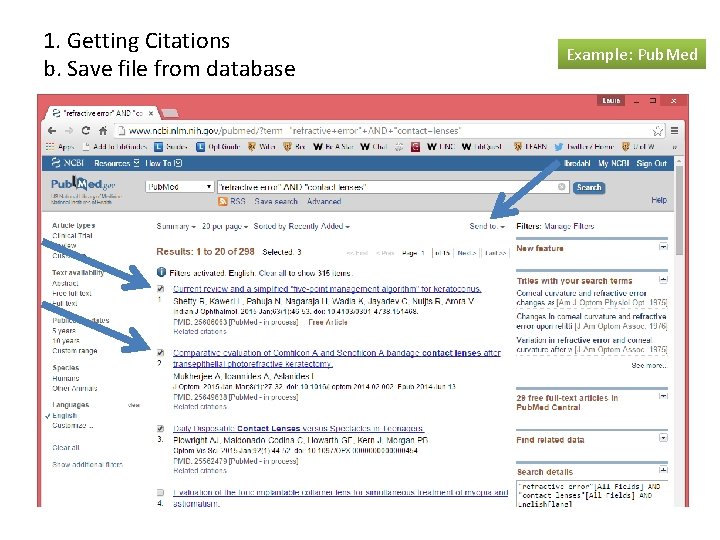Click Sign Out in the header
The height and width of the screenshot is (540, 720).
(x=652, y=163)
